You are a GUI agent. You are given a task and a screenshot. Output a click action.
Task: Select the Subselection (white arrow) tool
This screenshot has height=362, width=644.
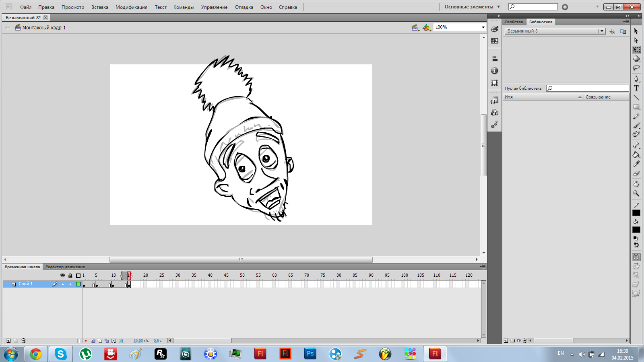click(x=636, y=40)
